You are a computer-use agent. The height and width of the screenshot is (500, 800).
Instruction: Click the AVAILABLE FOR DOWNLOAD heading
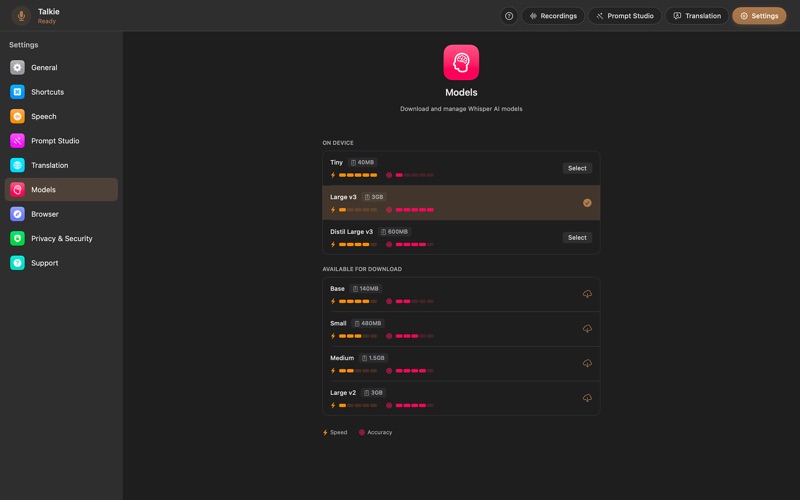pyautogui.click(x=362, y=269)
